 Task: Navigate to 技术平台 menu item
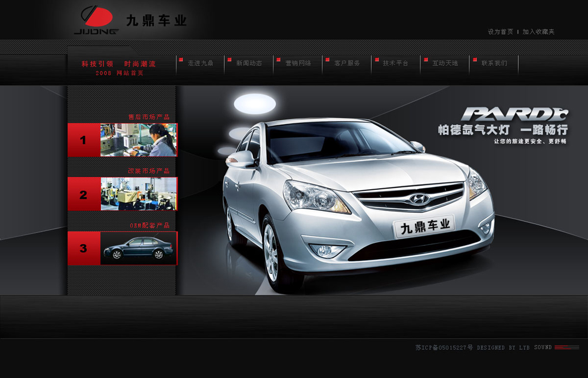coord(396,63)
